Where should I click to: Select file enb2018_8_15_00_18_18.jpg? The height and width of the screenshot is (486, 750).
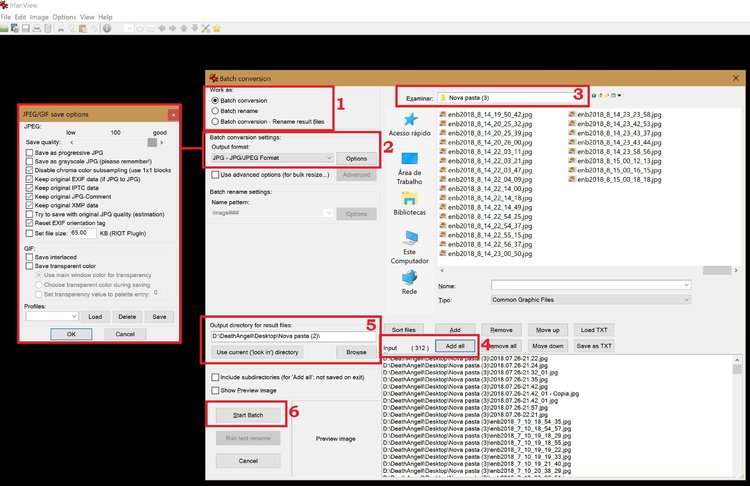point(615,180)
